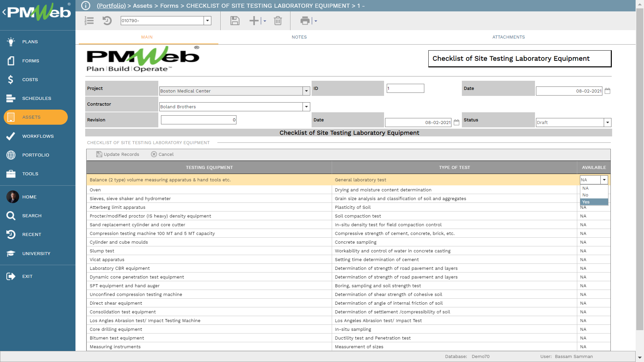Collapse the sidebar using the back chevron

tap(4, 12)
